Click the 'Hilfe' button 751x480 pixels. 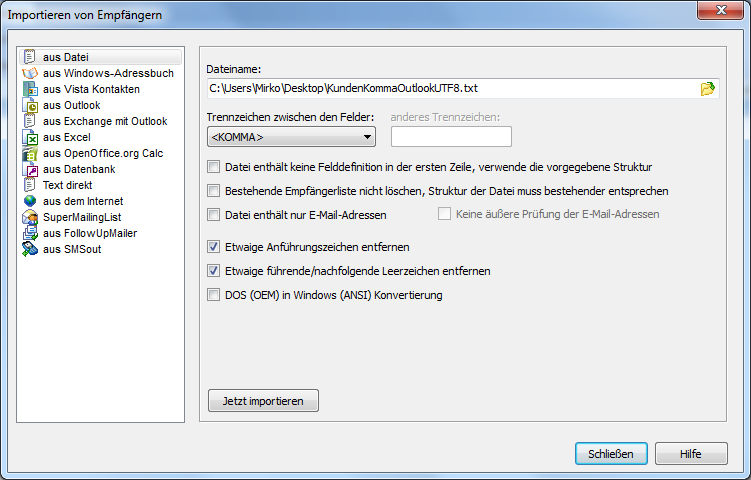691,453
